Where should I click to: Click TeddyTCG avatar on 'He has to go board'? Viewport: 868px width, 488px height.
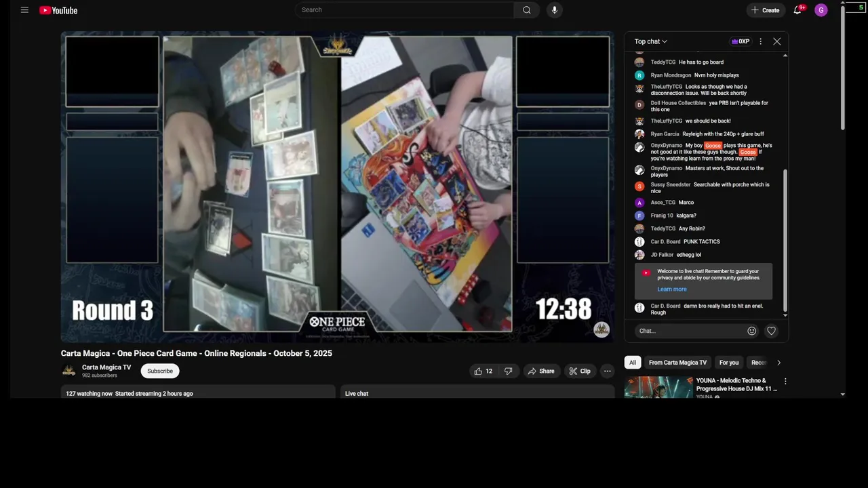639,62
